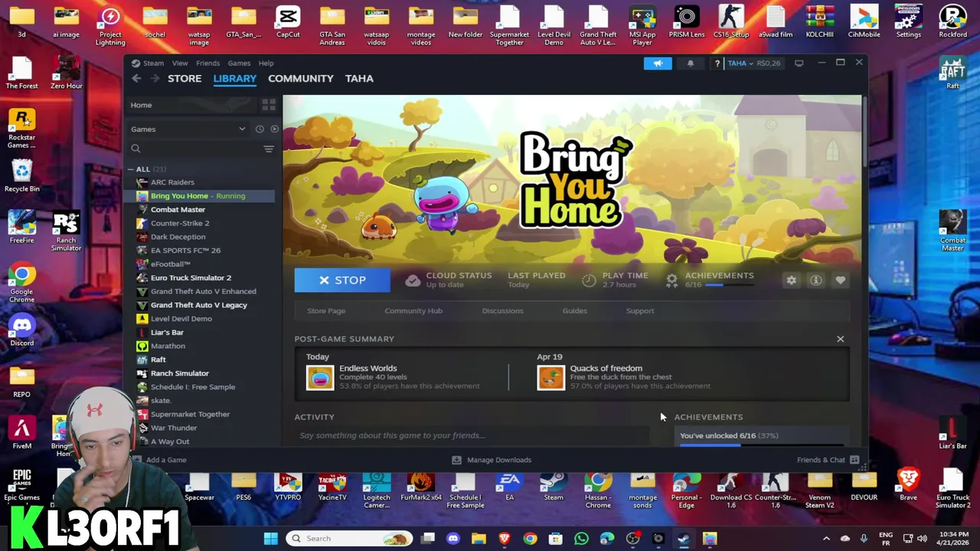The image size is (980, 551).
Task: Stop the running Bring You Home game
Action: [342, 280]
